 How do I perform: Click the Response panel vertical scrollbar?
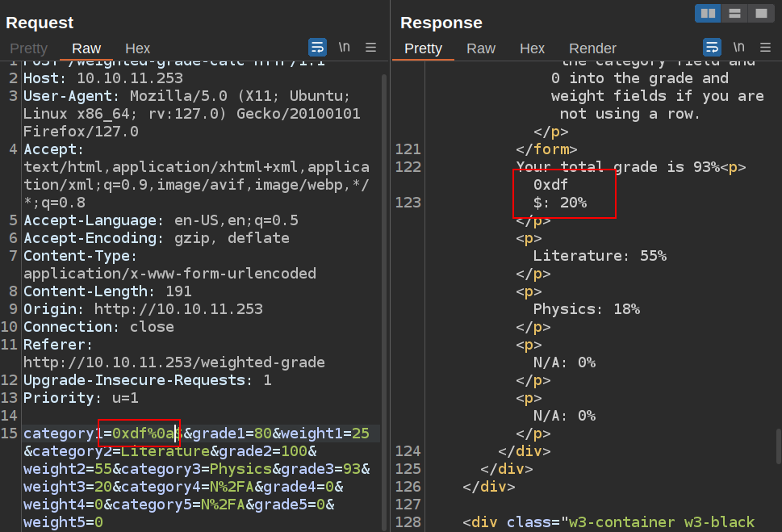coord(778,446)
